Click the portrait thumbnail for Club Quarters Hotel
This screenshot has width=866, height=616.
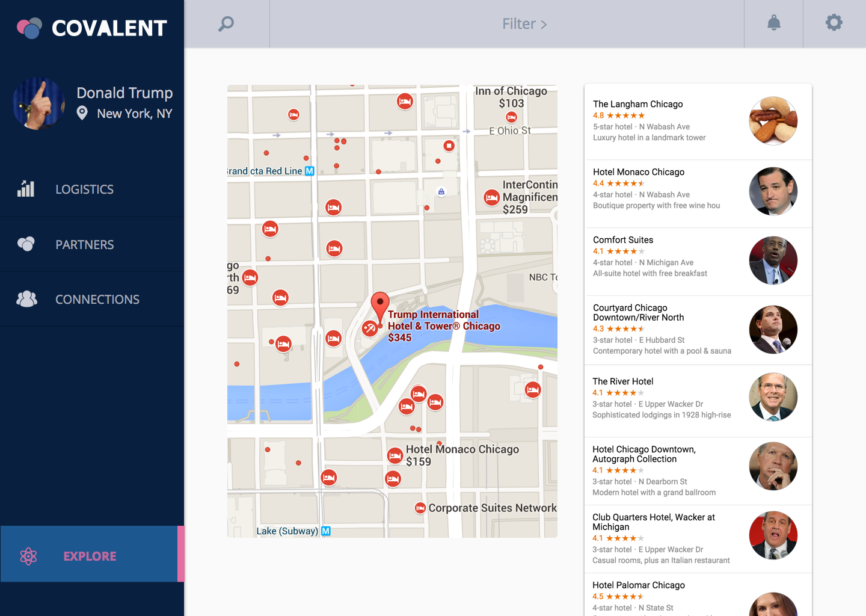pos(773,535)
